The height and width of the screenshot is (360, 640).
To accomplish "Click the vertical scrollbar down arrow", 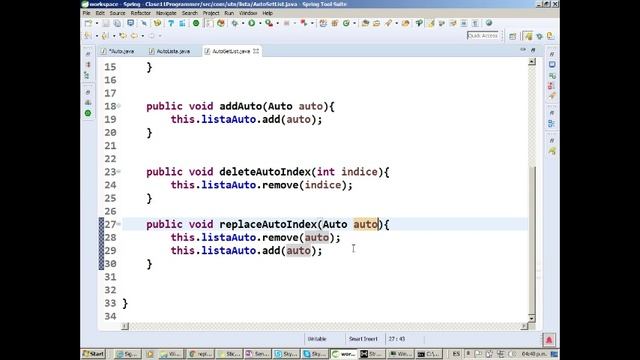I will pyautogui.click(x=531, y=318).
